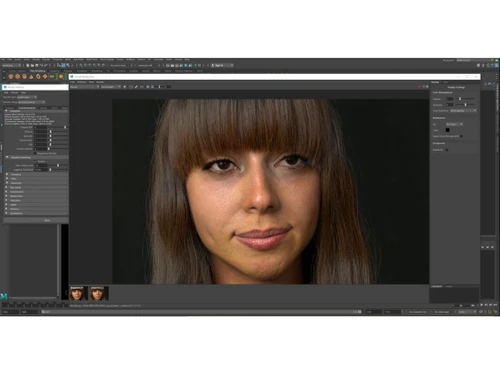This screenshot has height=375, width=500.
Task: Select the Poly Modeling shelf tab
Action: pos(38,71)
